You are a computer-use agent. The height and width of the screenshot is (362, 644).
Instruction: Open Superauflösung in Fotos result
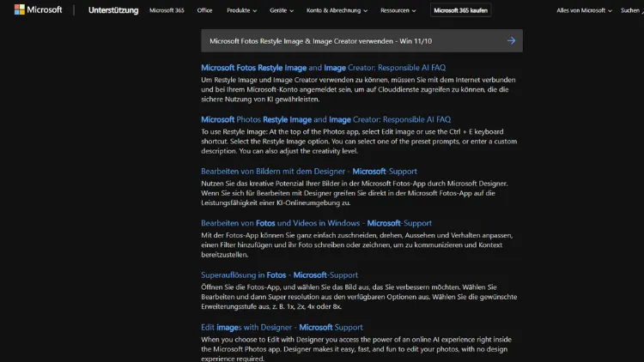(279, 275)
